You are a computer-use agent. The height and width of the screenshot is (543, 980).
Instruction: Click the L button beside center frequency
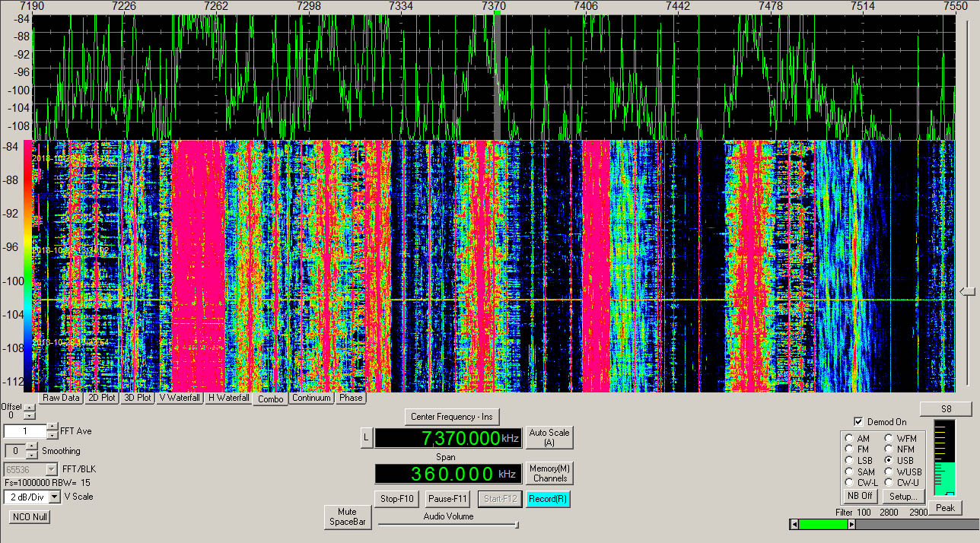point(366,438)
